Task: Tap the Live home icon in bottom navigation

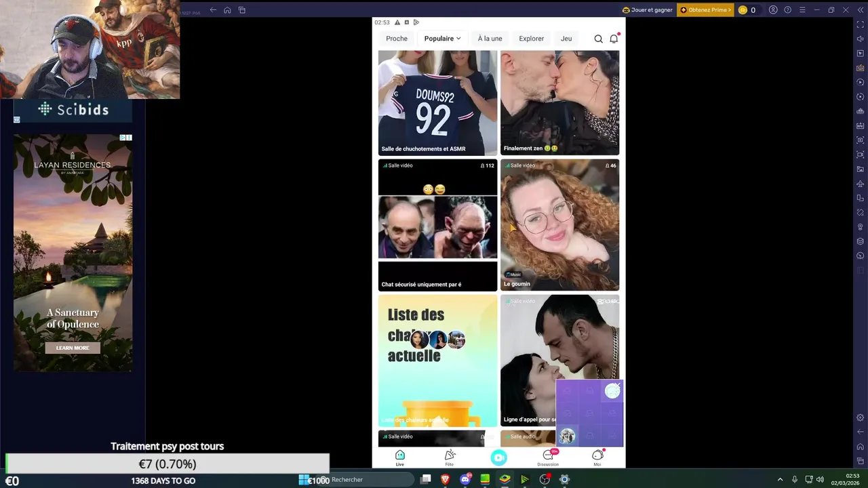Action: 400,457
